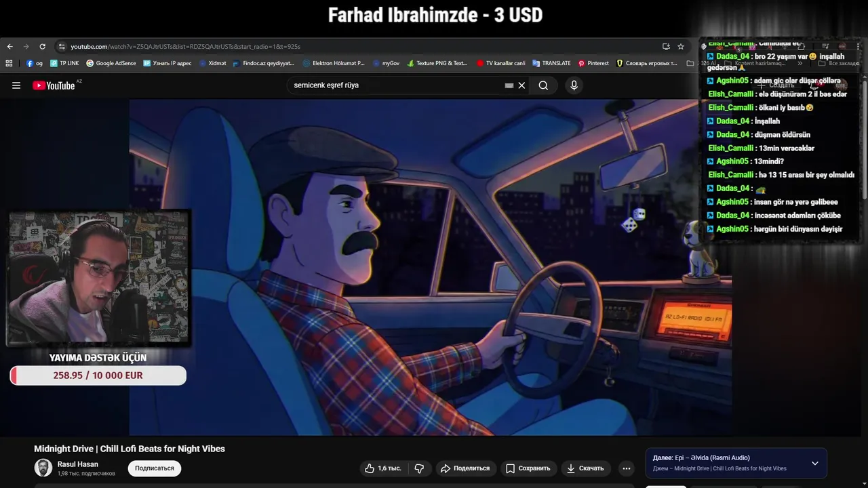Image resolution: width=868 pixels, height=488 pixels.
Task: Click the 'Farhad Ibrahimzde - 3 USD' donation banner
Action: pos(435,15)
